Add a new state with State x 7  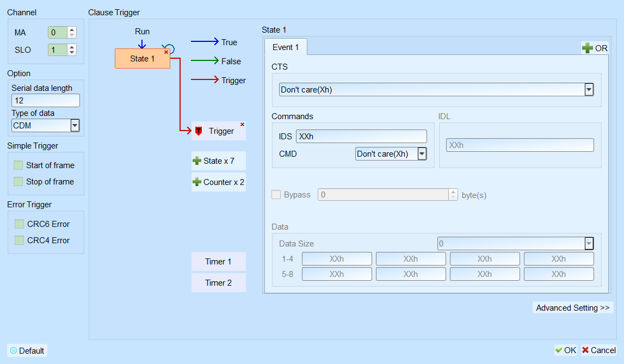click(219, 161)
